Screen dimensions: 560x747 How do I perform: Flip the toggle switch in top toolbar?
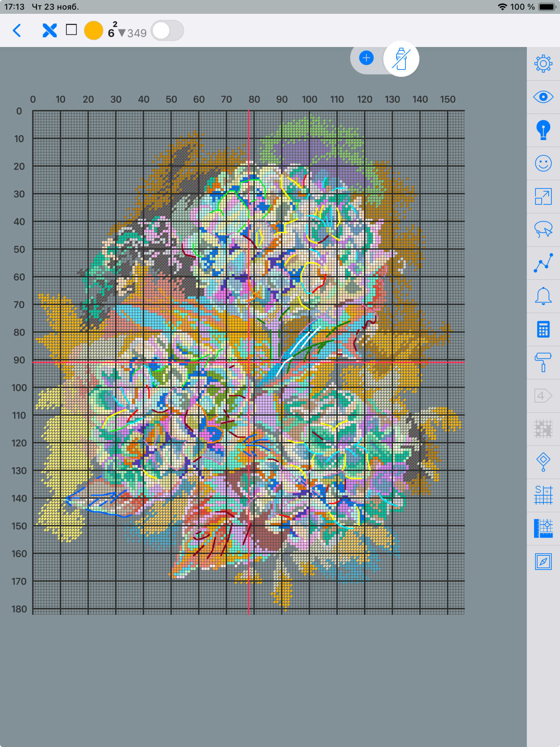click(x=167, y=31)
